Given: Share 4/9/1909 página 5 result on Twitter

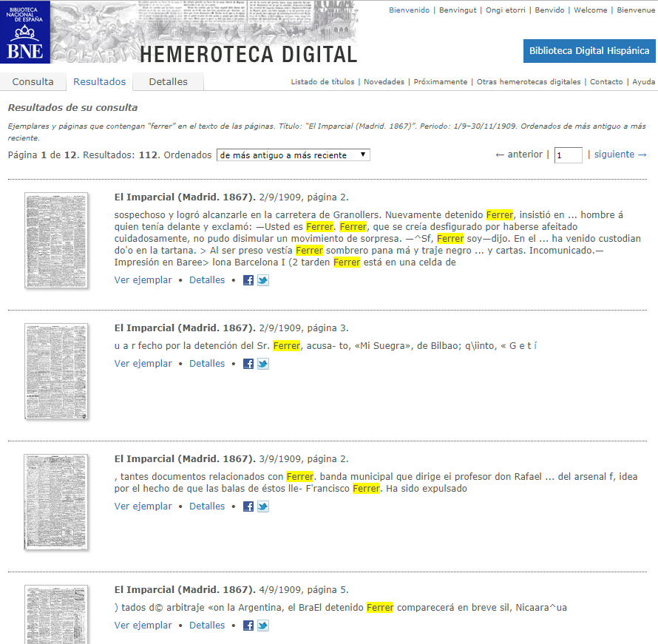Looking at the screenshot, I should coord(263,626).
